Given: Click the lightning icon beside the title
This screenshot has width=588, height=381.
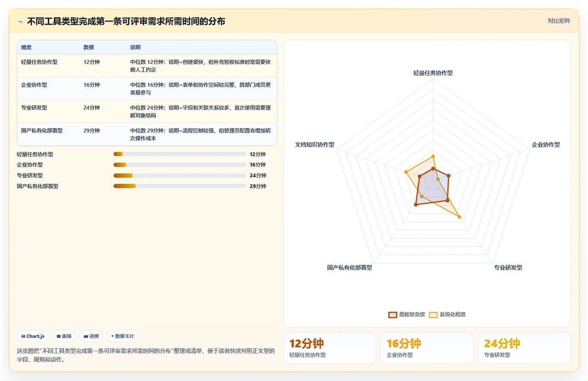Looking at the screenshot, I should [x=21, y=22].
